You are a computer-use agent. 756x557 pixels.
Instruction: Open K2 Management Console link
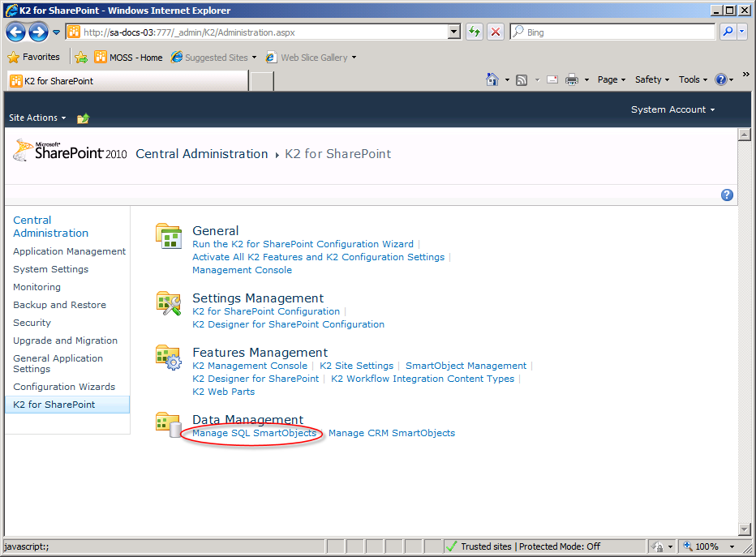tap(250, 366)
